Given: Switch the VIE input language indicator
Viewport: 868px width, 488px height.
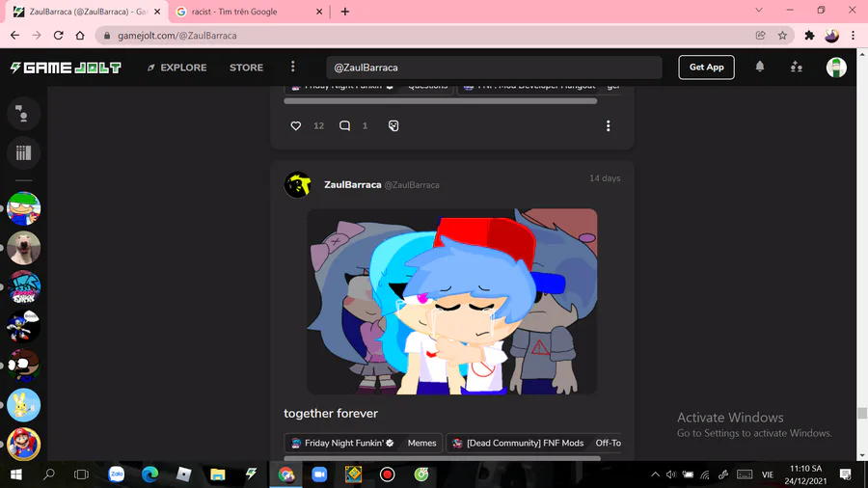Looking at the screenshot, I should pos(768,474).
